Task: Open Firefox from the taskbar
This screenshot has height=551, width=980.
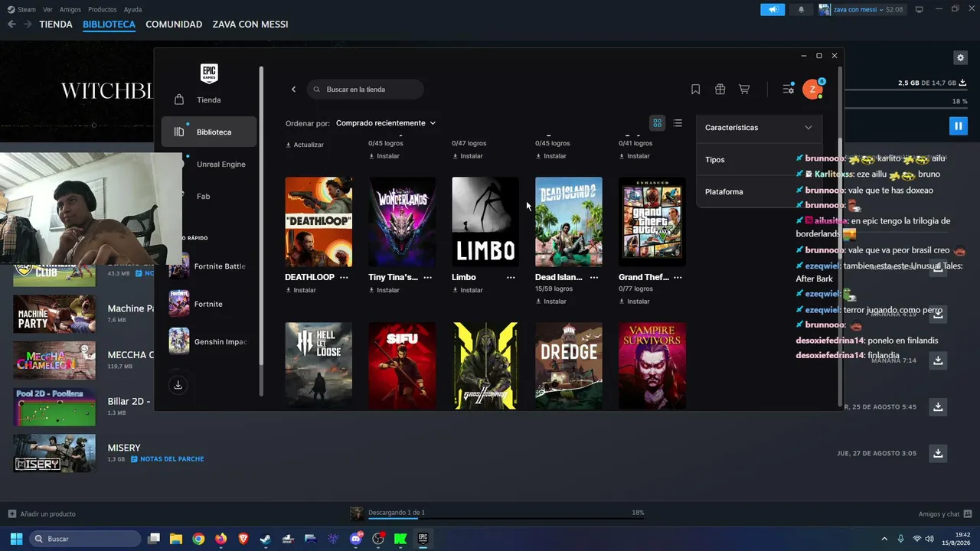Action: click(x=221, y=539)
